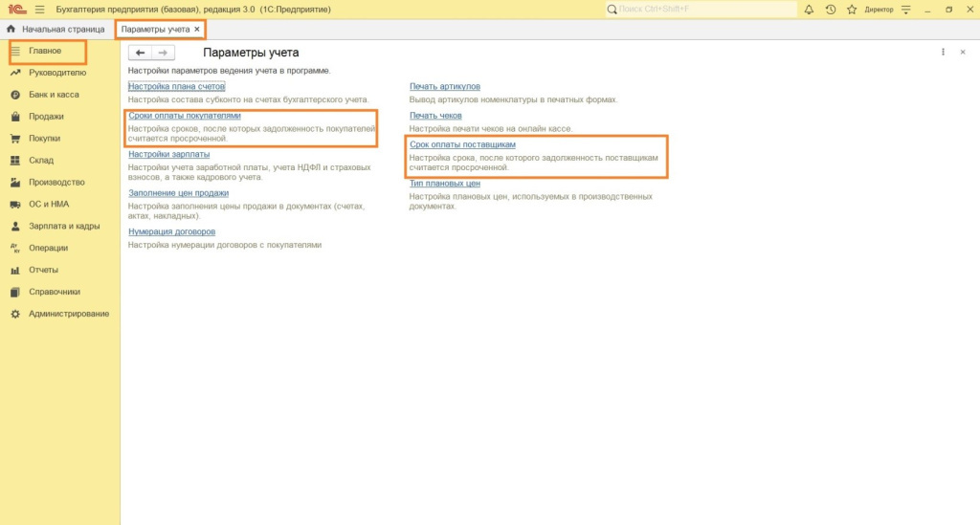Open favorites via the star icon

pos(850,10)
